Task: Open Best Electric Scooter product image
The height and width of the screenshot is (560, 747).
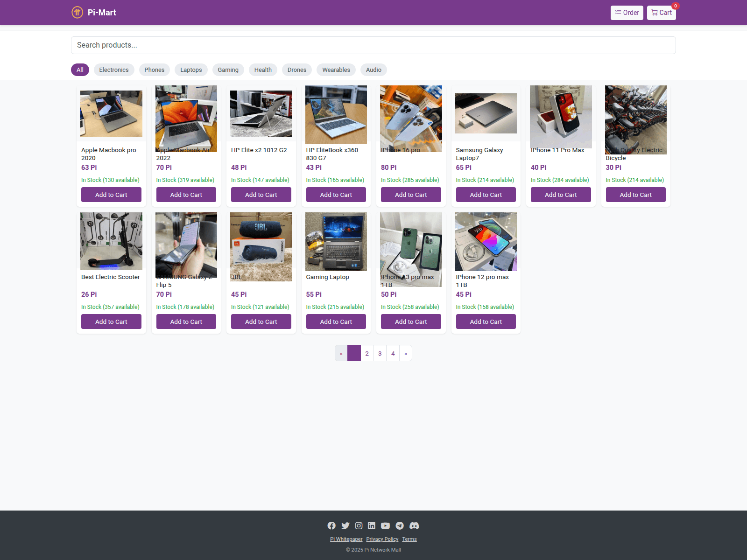Action: tap(111, 241)
